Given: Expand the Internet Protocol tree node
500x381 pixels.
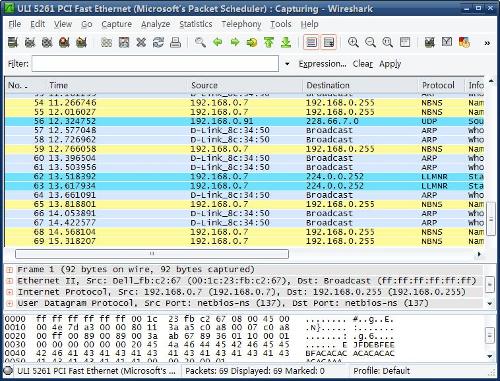Looking at the screenshot, I should (10, 292).
